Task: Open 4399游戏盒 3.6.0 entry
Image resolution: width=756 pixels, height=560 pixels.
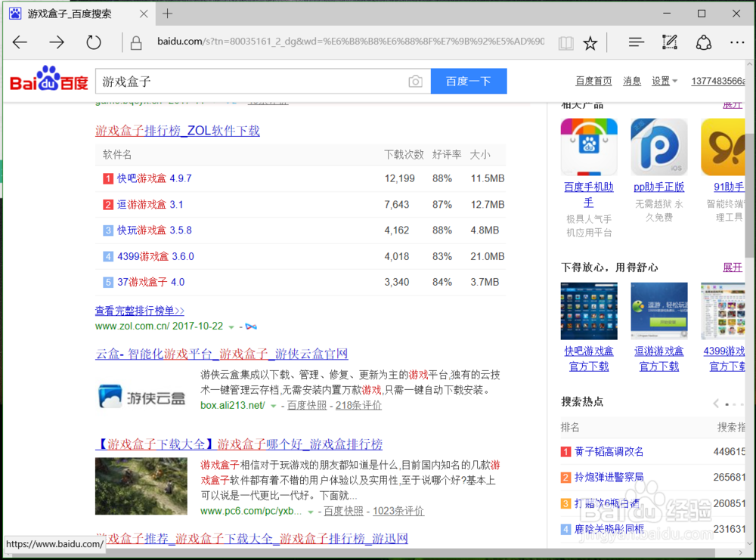Action: tap(156, 256)
